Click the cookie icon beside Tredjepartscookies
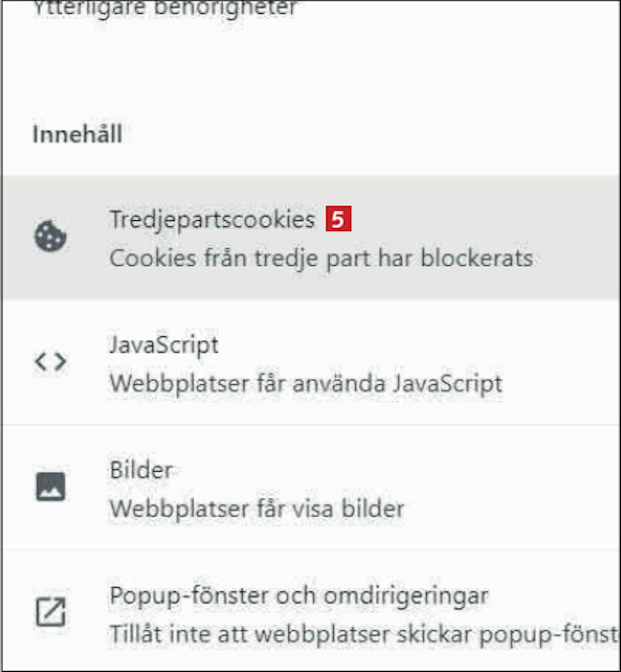 click(x=50, y=236)
